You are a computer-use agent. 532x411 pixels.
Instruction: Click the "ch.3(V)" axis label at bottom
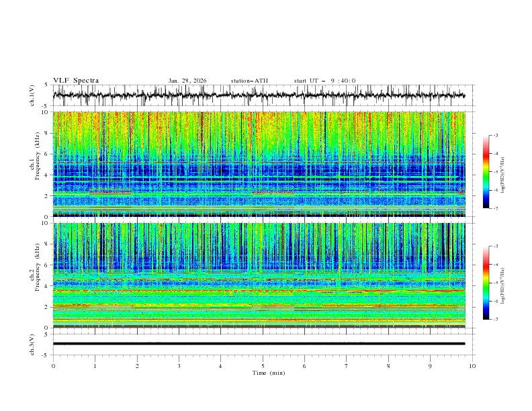click(32, 345)
